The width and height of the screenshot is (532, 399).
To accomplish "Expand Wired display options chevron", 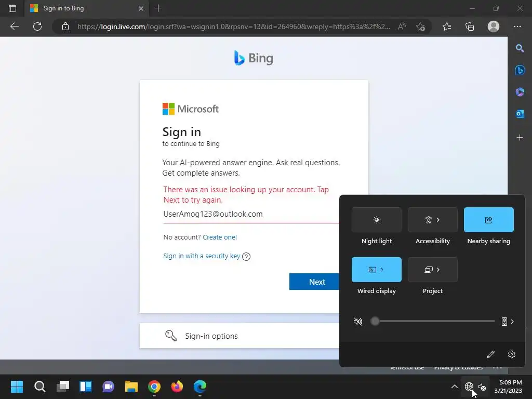I will (382, 270).
